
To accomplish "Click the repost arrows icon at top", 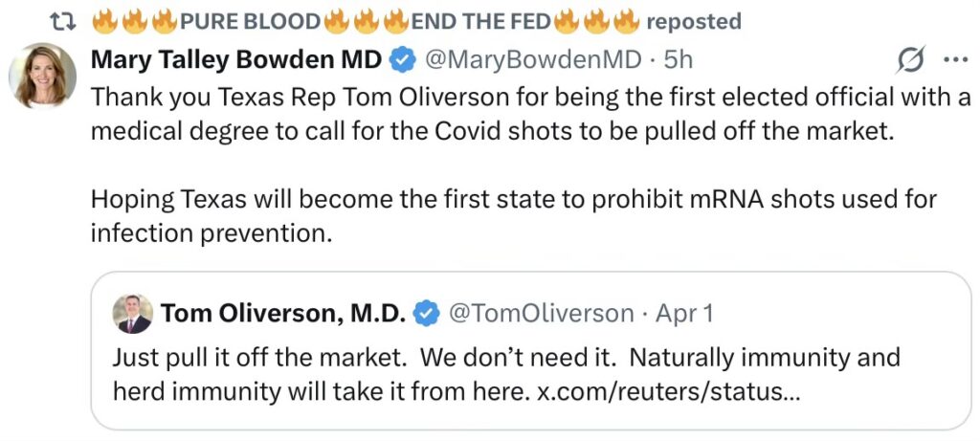I will pyautogui.click(x=62, y=20).
